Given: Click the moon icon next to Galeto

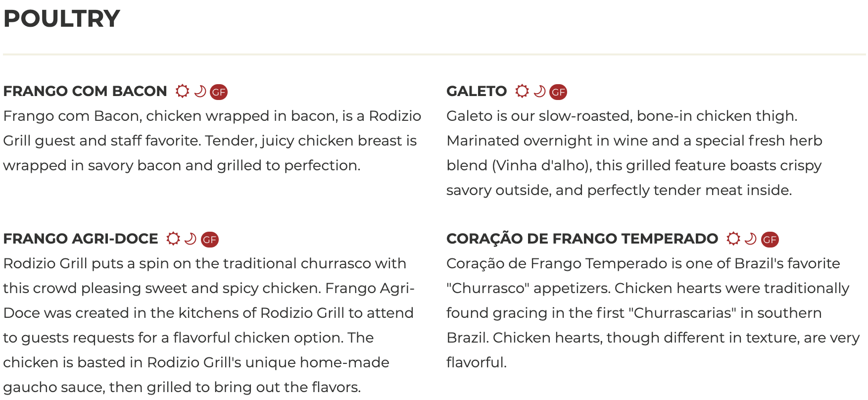Looking at the screenshot, I should [539, 91].
